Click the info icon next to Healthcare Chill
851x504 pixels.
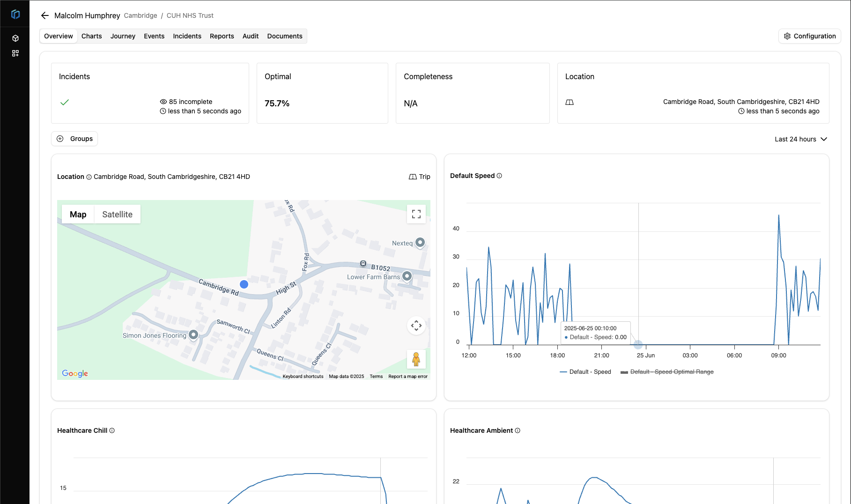[x=112, y=430]
